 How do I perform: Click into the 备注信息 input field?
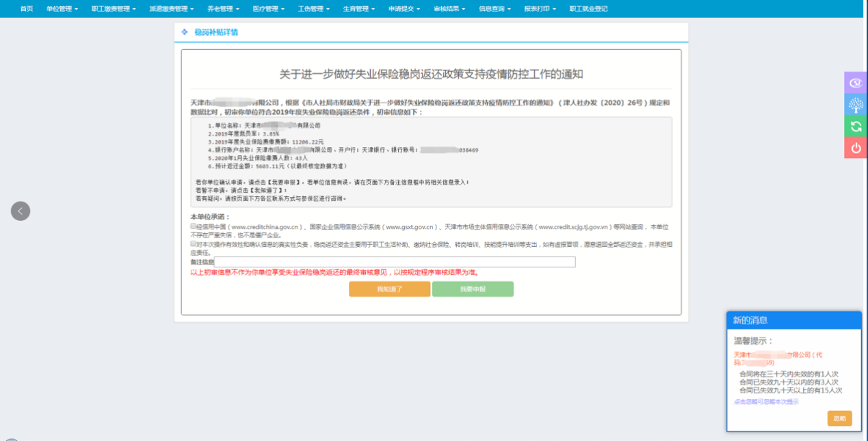click(x=395, y=262)
